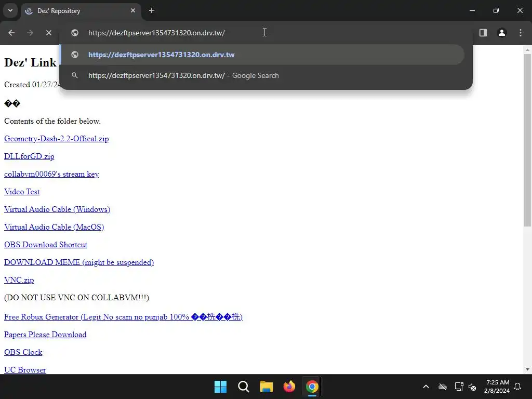Open the VNC.zip link
This screenshot has width=532, height=399.
pos(19,280)
